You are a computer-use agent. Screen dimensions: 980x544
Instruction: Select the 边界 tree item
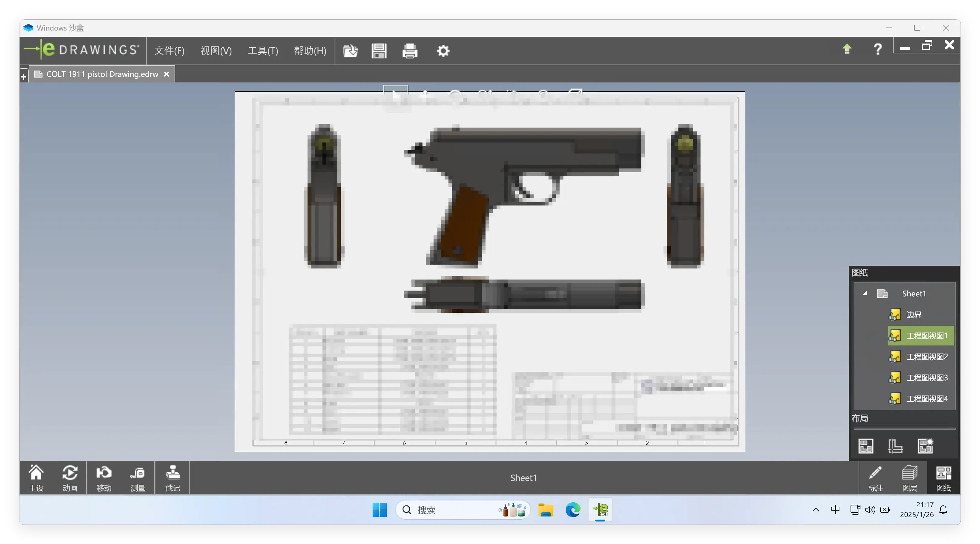[x=914, y=315]
